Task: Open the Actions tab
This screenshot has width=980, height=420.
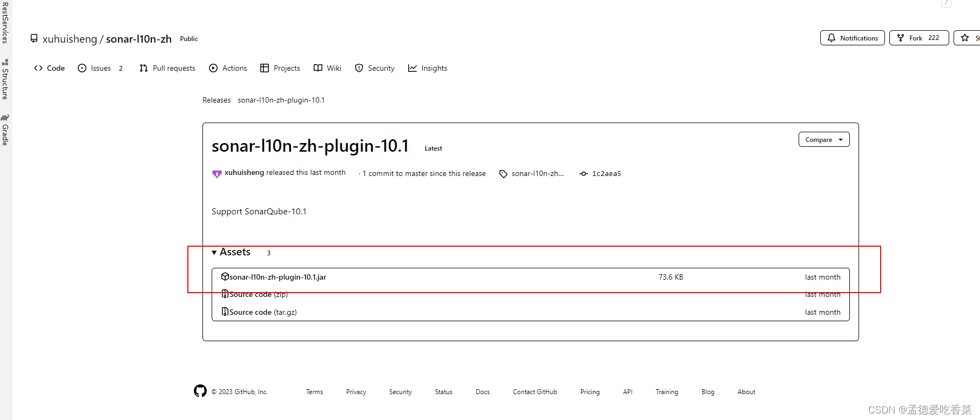Action: (x=228, y=68)
